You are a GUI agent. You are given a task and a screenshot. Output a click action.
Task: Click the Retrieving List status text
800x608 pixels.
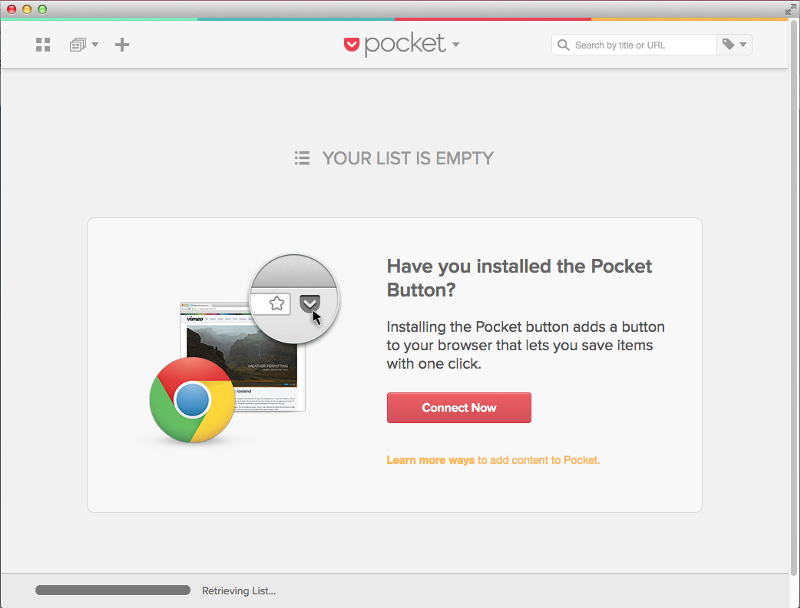point(238,591)
